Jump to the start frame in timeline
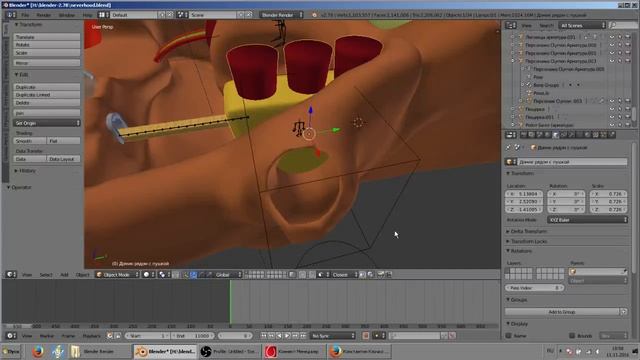 click(x=264, y=336)
